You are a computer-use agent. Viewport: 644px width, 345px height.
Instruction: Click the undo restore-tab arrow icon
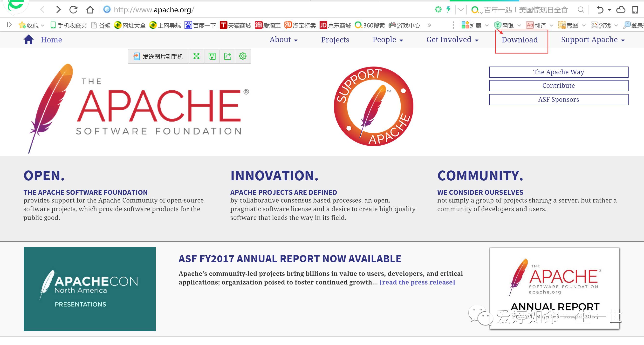point(600,10)
